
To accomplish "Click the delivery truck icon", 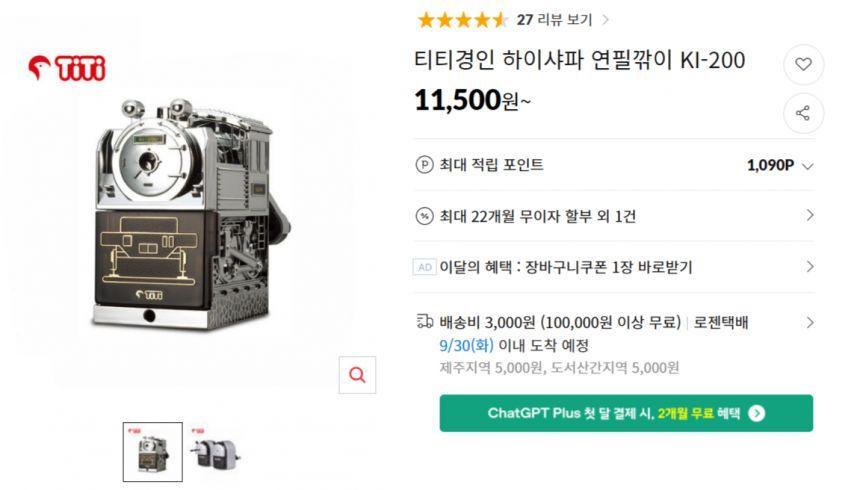I will (x=424, y=322).
